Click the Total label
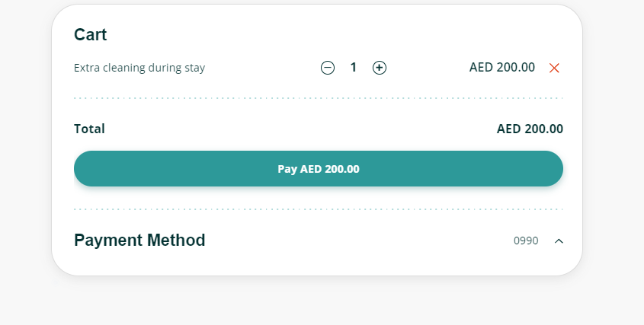The width and height of the screenshot is (644, 325). 89,129
